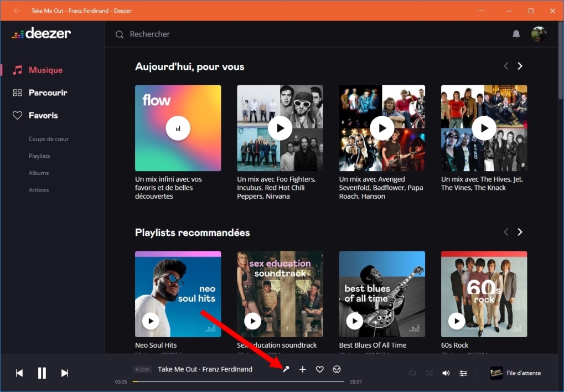The width and height of the screenshot is (564, 392).
Task: Show previous Playlists recommandées items
Action: [x=506, y=232]
